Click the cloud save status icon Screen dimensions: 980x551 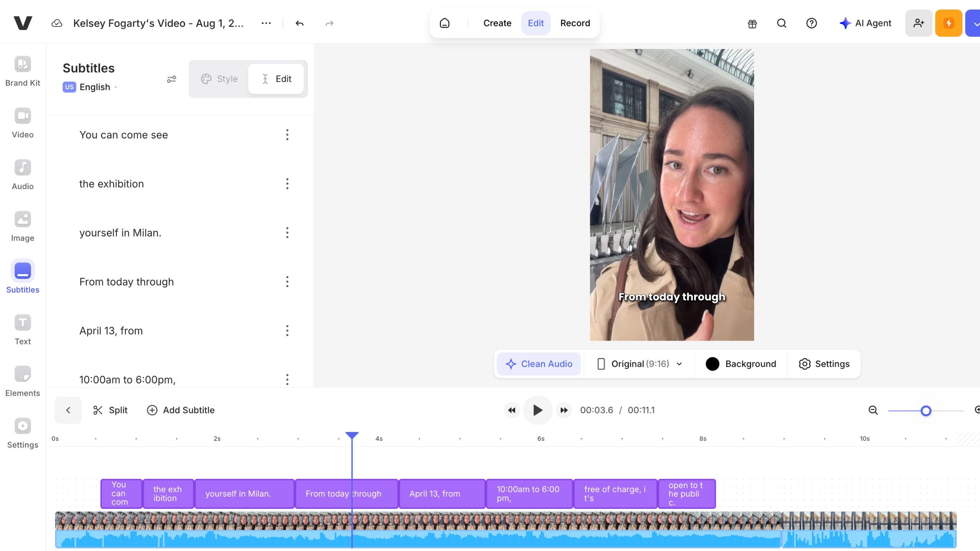57,23
